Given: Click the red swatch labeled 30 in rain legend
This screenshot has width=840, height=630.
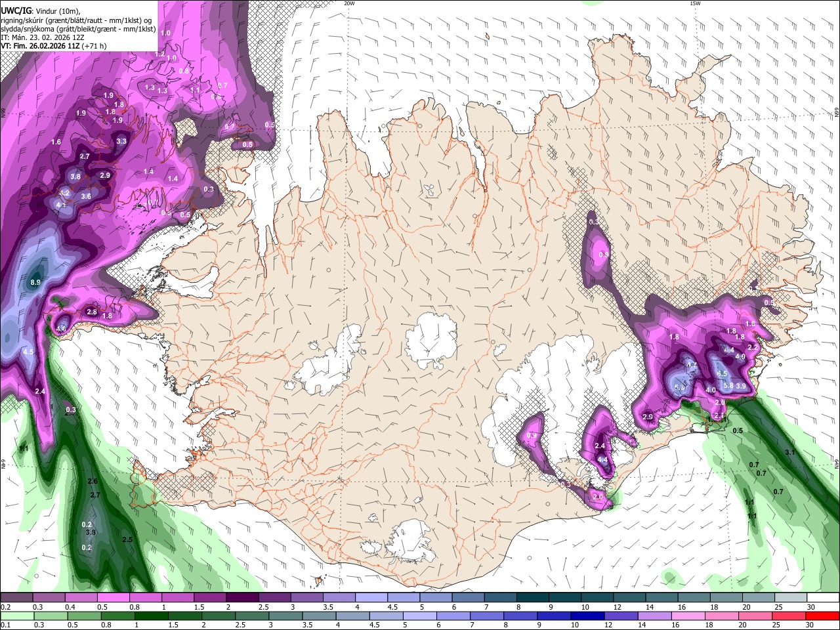Looking at the screenshot, I should (x=823, y=616).
